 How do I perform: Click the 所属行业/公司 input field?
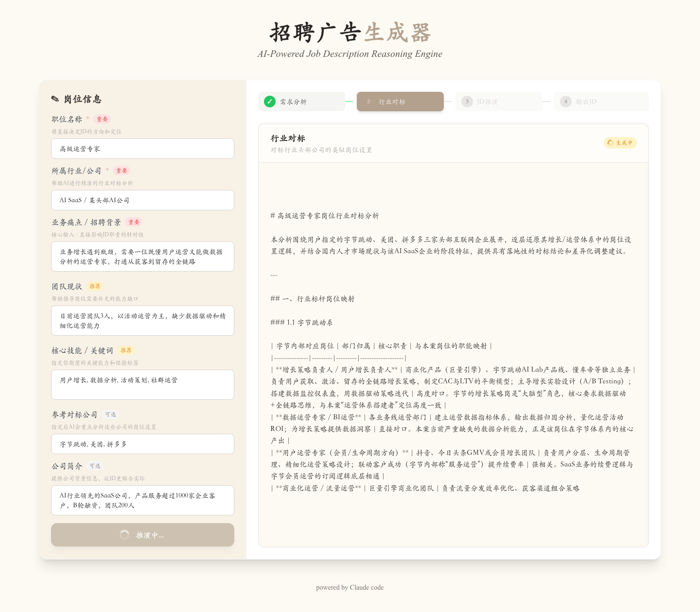pyautogui.click(x=142, y=200)
